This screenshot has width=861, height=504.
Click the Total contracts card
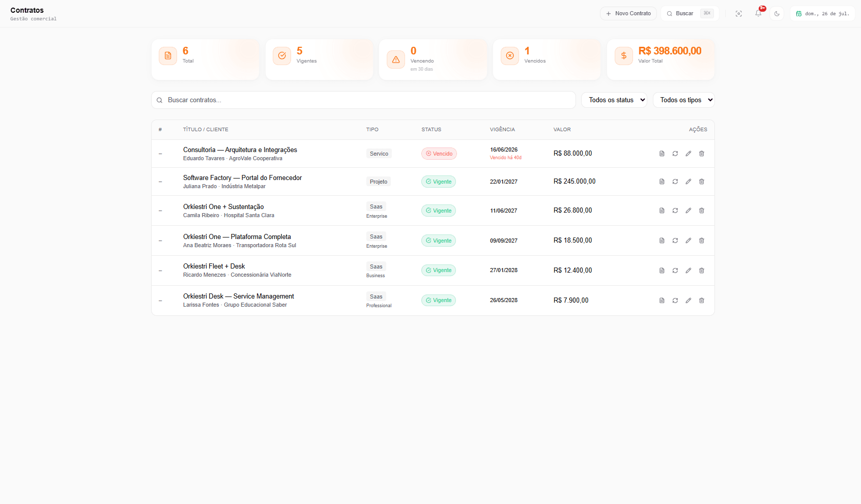pyautogui.click(x=205, y=60)
